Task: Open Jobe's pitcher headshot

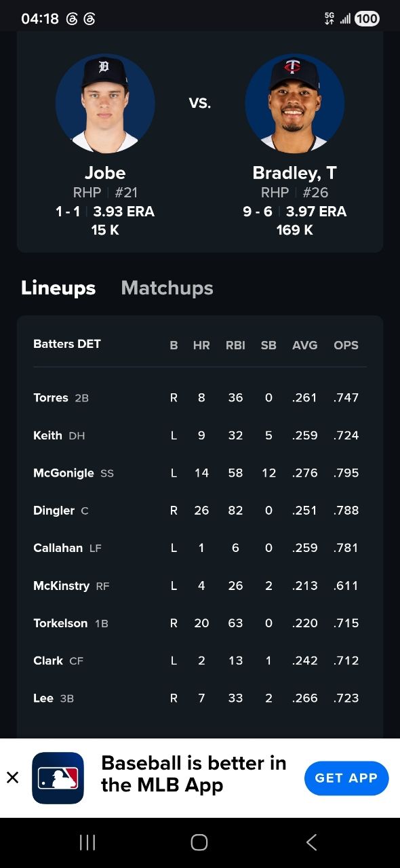Action: [105, 104]
